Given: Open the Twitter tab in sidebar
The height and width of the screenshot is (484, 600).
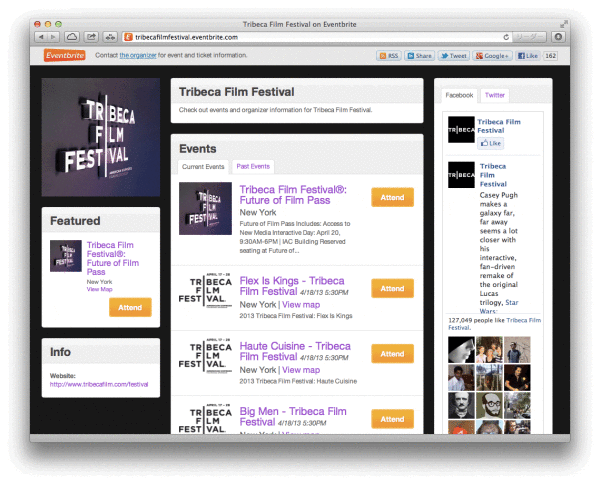Looking at the screenshot, I should click(495, 95).
